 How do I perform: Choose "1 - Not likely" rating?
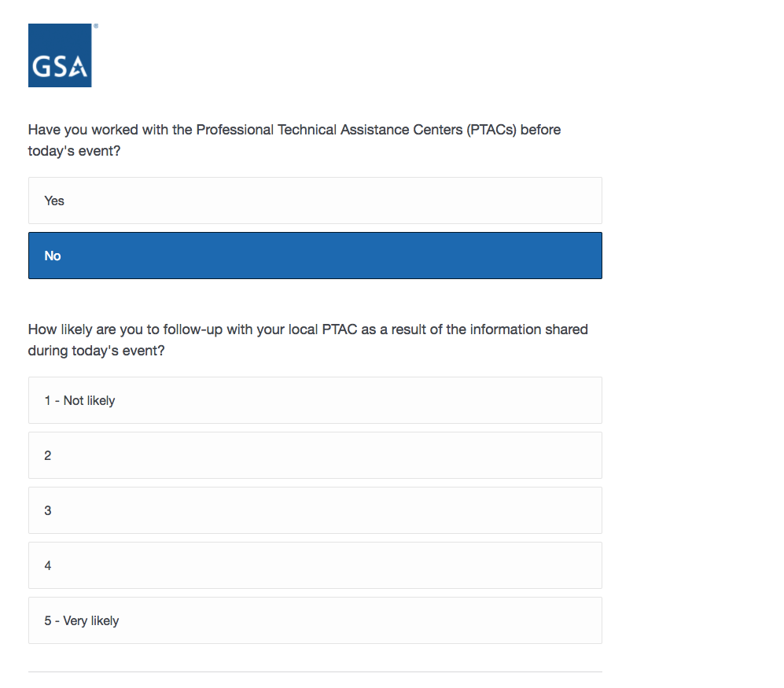315,400
